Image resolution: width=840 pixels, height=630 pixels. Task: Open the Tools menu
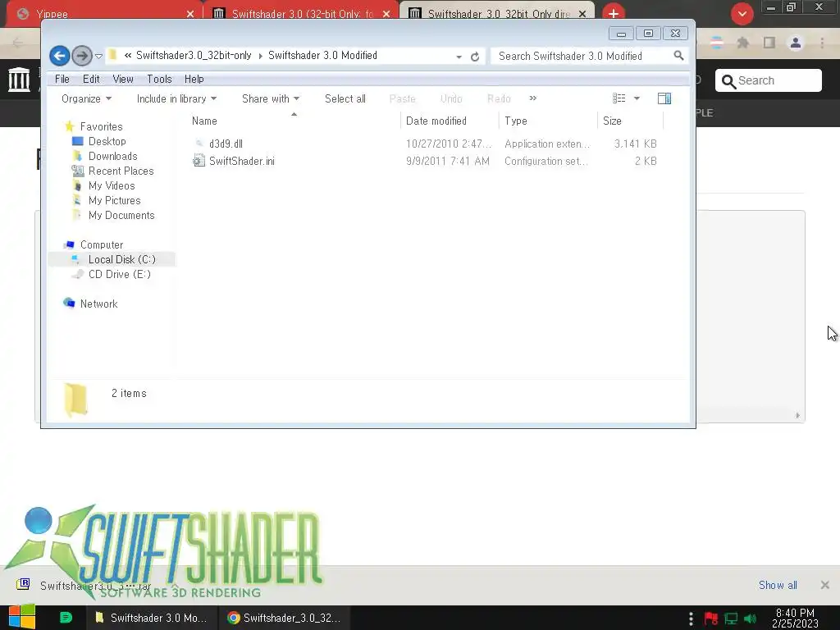coord(159,79)
